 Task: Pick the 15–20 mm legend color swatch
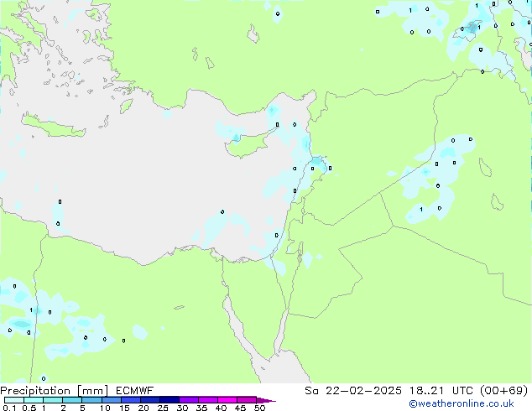(130, 400)
